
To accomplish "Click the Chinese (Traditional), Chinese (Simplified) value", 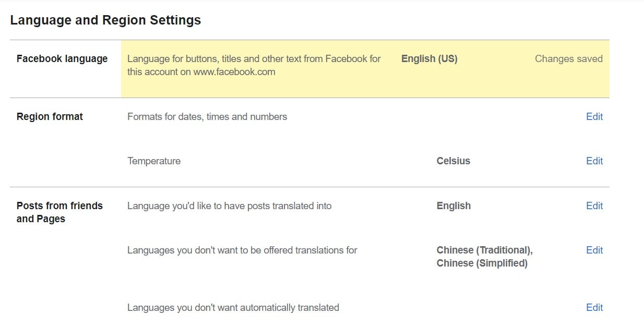I will (x=484, y=257).
